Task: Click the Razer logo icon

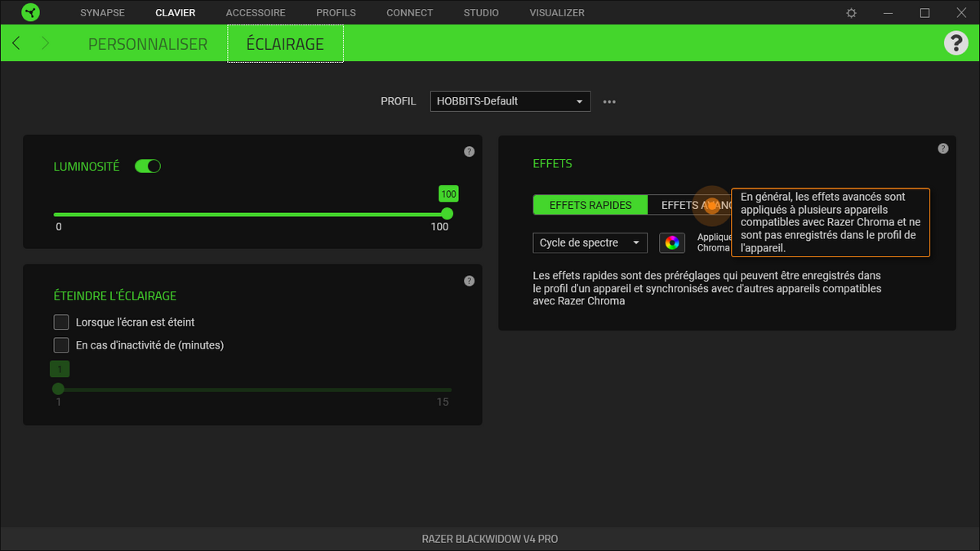Action: click(x=29, y=12)
